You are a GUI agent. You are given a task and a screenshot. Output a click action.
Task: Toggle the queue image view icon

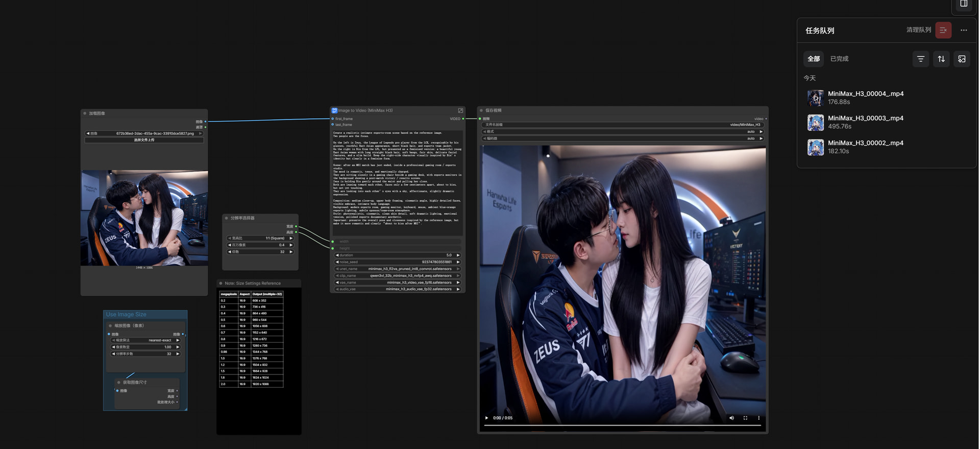pos(962,59)
